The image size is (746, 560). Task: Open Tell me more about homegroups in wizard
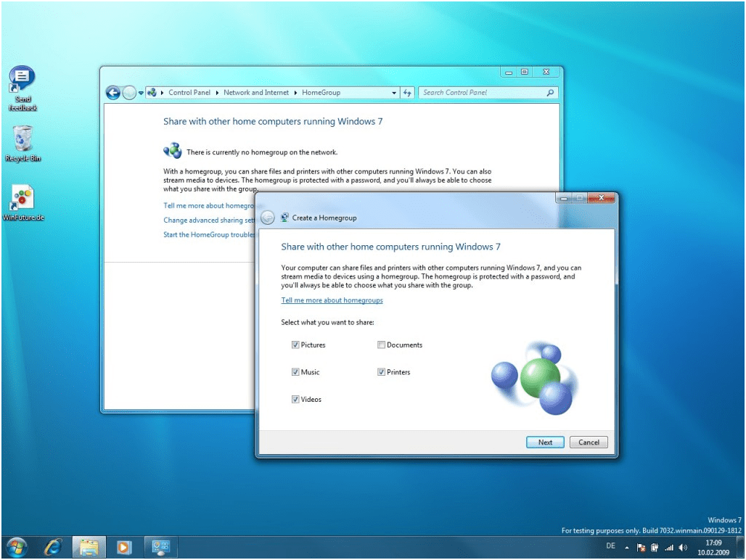pos(332,300)
